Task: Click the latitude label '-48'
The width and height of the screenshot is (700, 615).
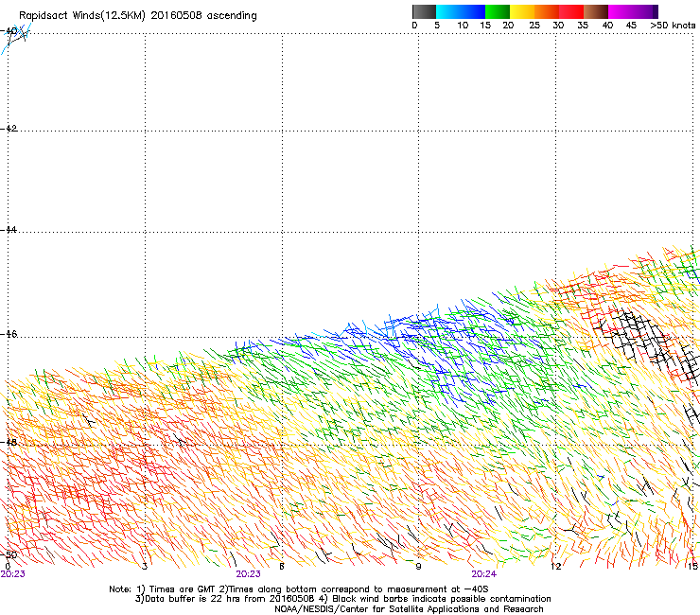Action: 9,442
